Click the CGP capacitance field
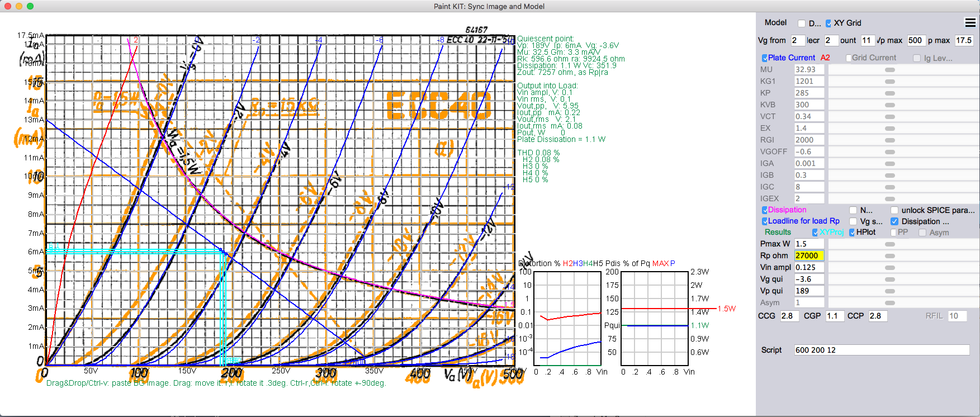Screen dimensions: 980x417 point(835,316)
